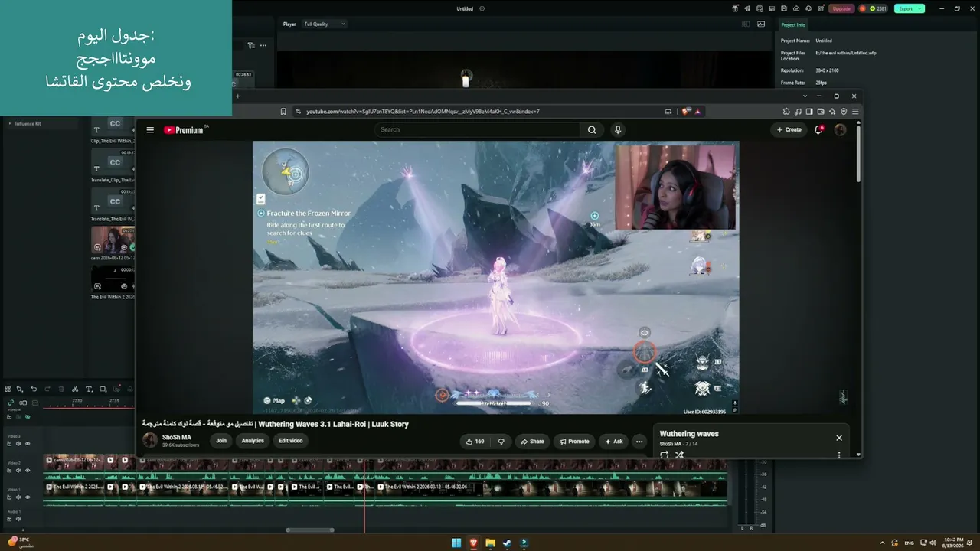The width and height of the screenshot is (980, 551).
Task: Click the snapshot image icon above the player
Action: [761, 24]
